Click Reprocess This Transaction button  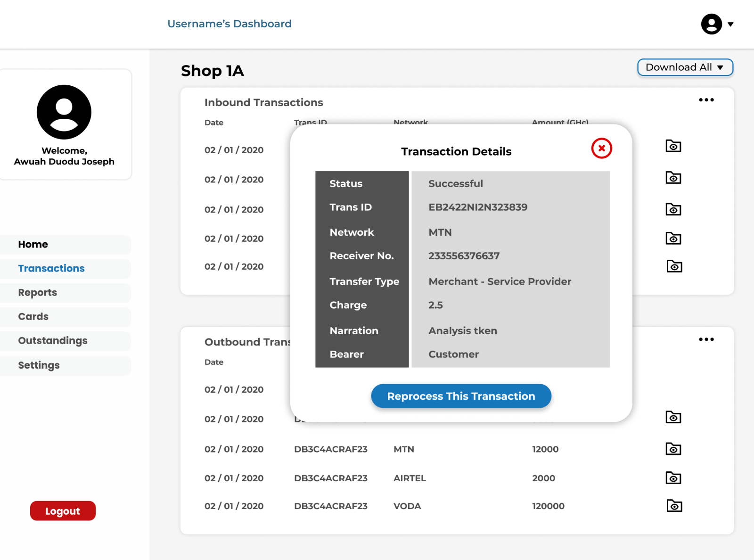click(x=461, y=396)
